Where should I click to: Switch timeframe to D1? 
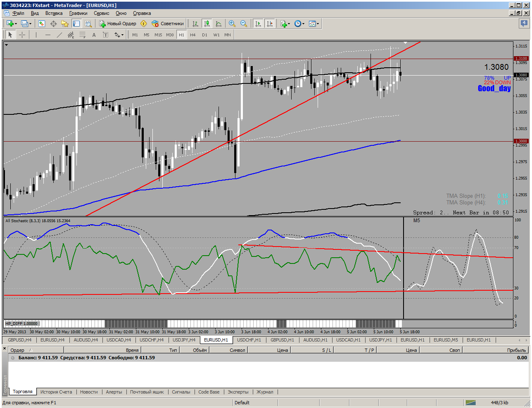coord(204,35)
